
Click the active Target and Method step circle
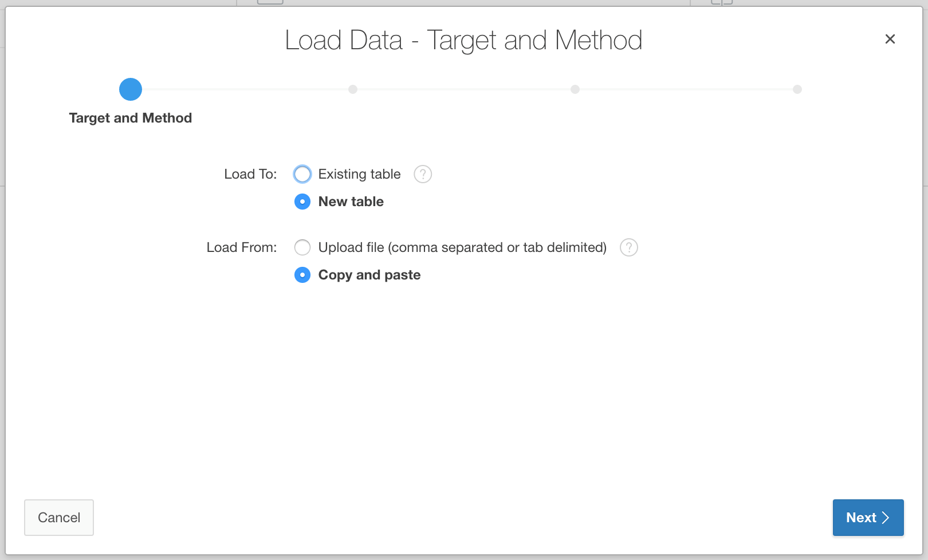(x=131, y=89)
